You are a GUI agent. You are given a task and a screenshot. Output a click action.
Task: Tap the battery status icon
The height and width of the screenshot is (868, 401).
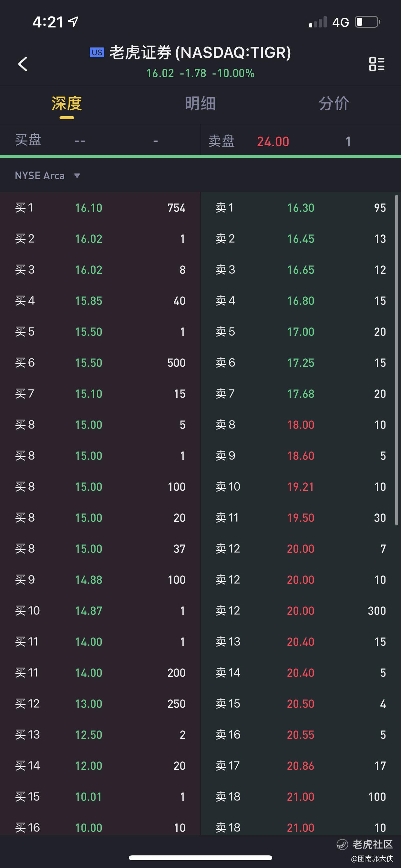[367, 22]
